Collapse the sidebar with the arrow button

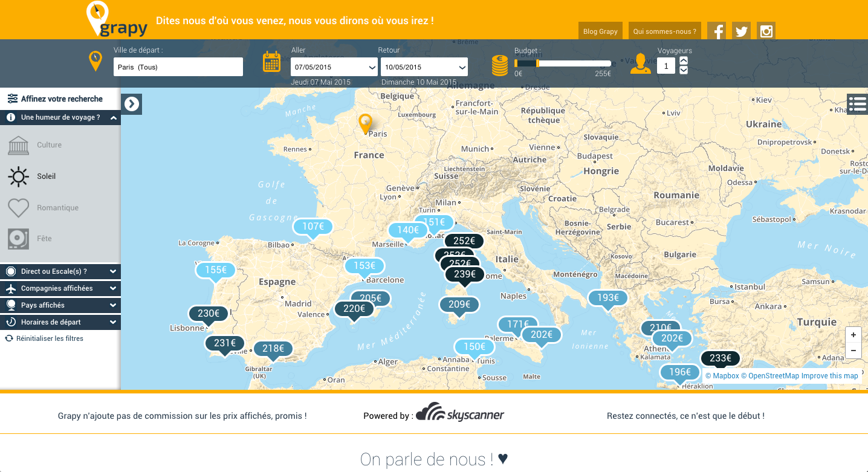pos(131,104)
